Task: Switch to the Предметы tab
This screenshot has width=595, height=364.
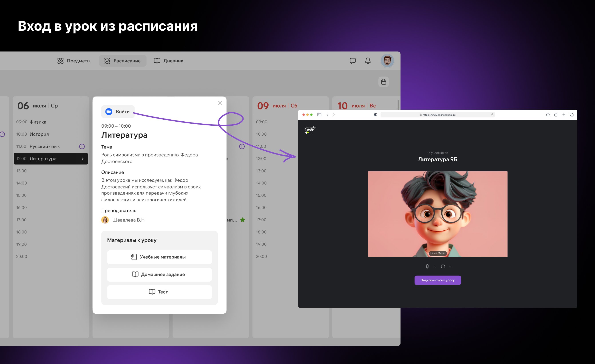Action: [74, 61]
